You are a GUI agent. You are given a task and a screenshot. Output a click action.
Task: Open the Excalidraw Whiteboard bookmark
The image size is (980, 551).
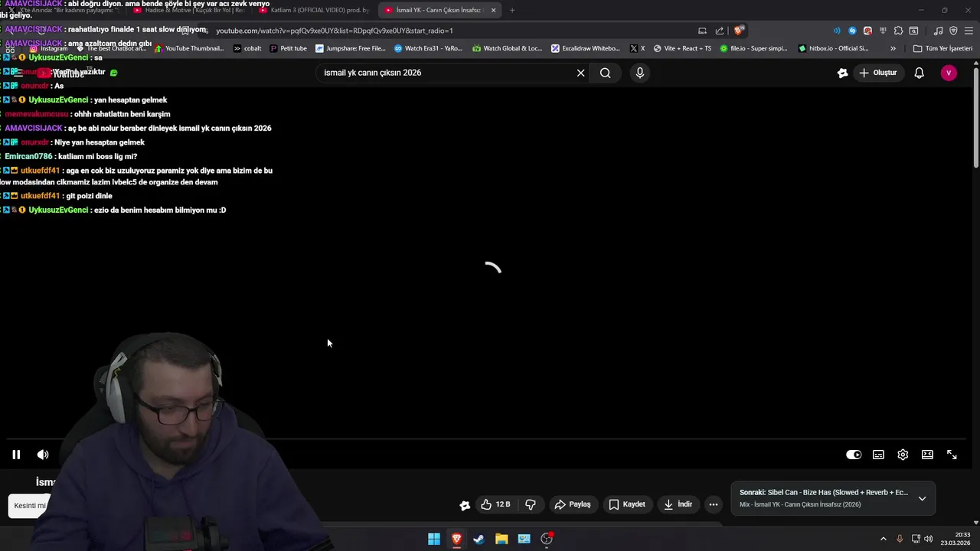click(x=586, y=48)
